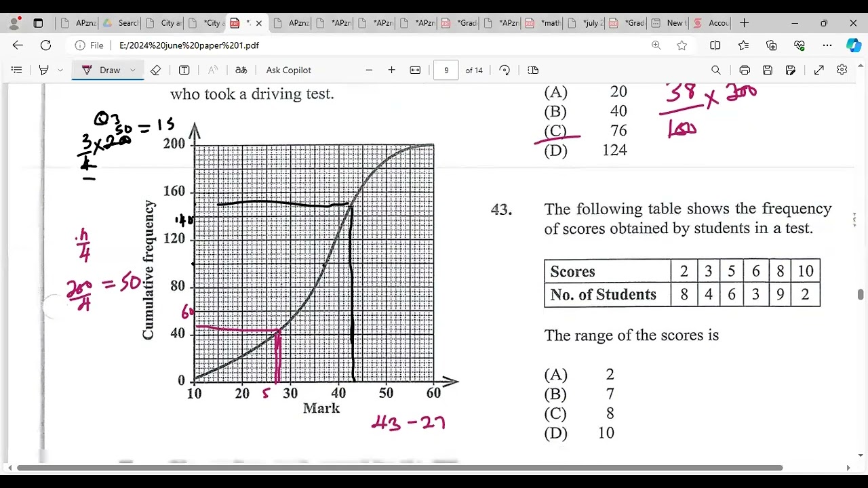The height and width of the screenshot is (488, 868).
Task: Open the Favorites list
Action: coord(743,45)
